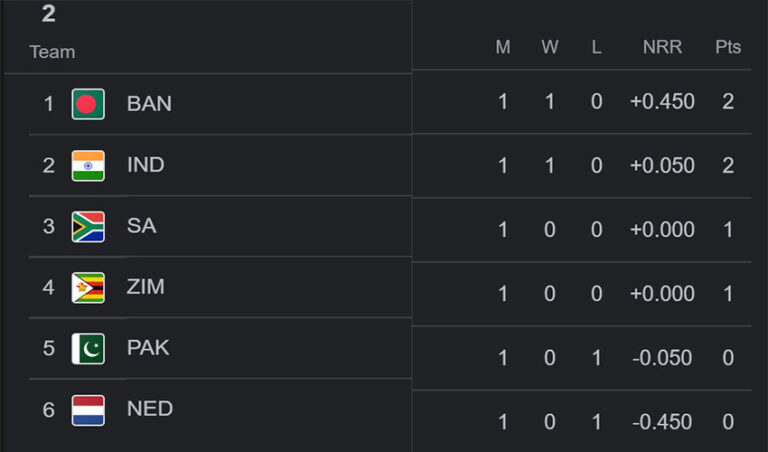
Task: Select the ZIM team name
Action: pos(146,287)
